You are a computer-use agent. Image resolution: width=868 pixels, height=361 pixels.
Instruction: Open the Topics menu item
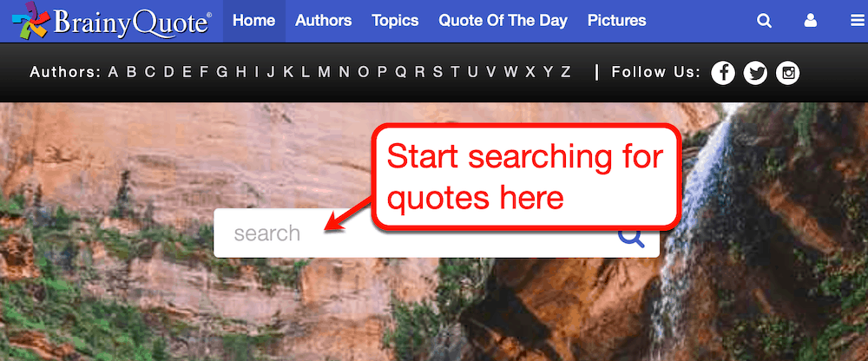click(x=395, y=21)
